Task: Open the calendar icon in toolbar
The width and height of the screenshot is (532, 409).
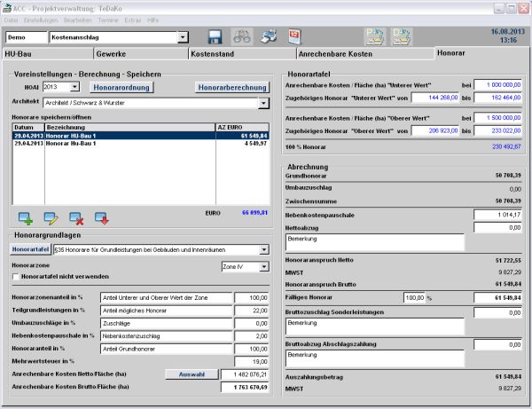Action: pyautogui.click(x=295, y=37)
